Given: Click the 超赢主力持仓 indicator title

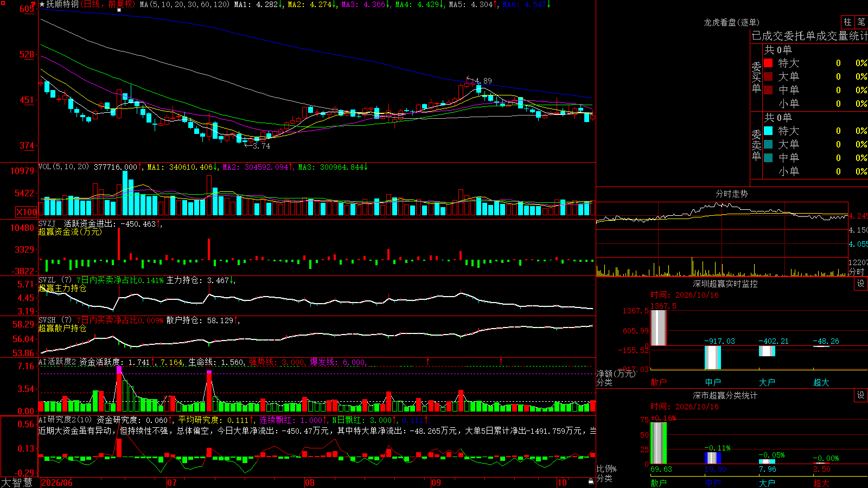Looking at the screenshot, I should point(62,288).
